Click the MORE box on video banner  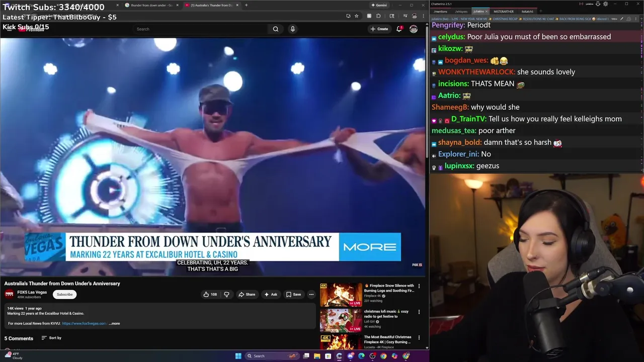pyautogui.click(x=370, y=247)
